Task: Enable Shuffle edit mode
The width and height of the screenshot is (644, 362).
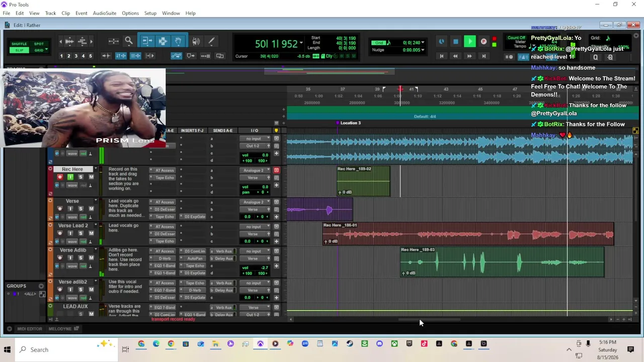Action: tap(19, 44)
